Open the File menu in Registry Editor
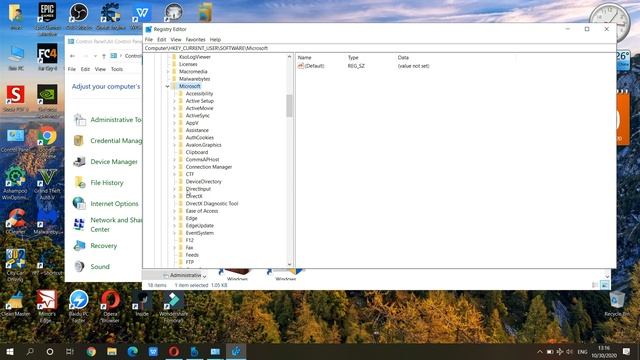This screenshot has width=640, height=360. 149,40
